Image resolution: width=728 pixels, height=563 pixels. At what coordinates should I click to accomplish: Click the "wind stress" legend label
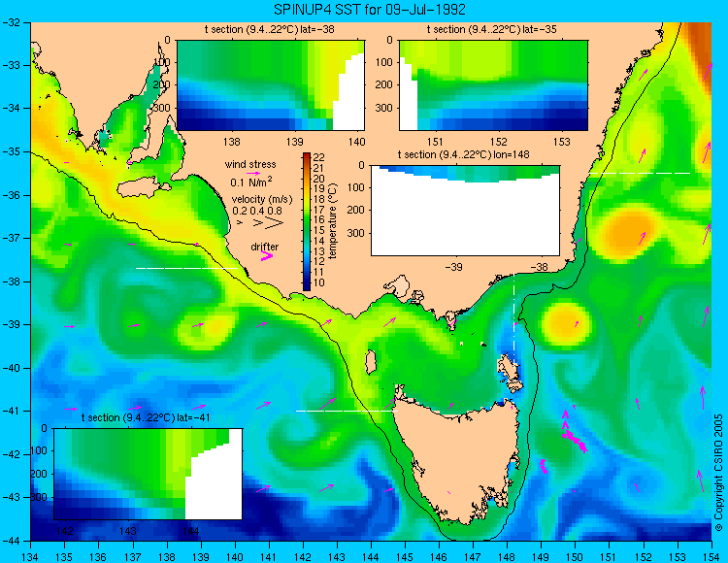[x=250, y=164]
